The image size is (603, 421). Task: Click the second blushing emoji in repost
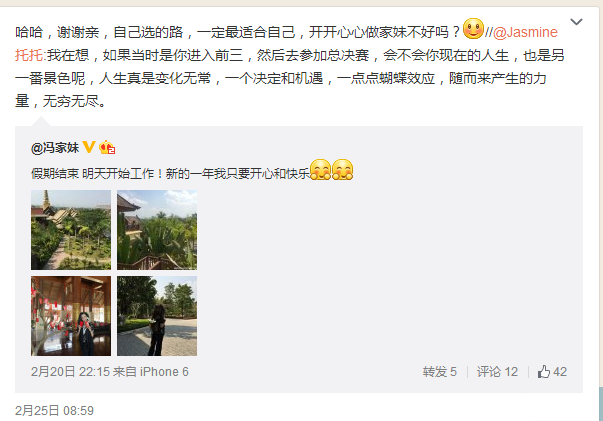(x=342, y=170)
